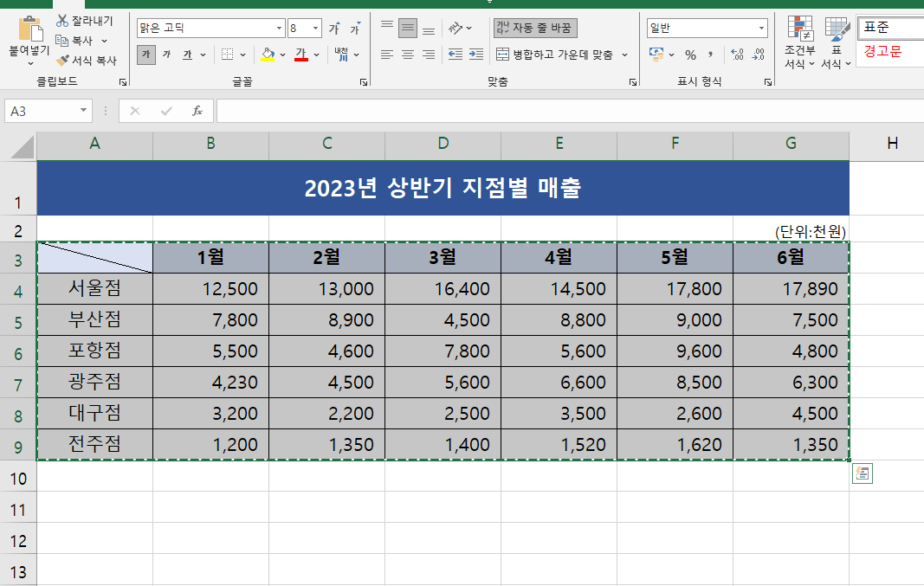Open fill color dropdown arrow

(x=283, y=55)
